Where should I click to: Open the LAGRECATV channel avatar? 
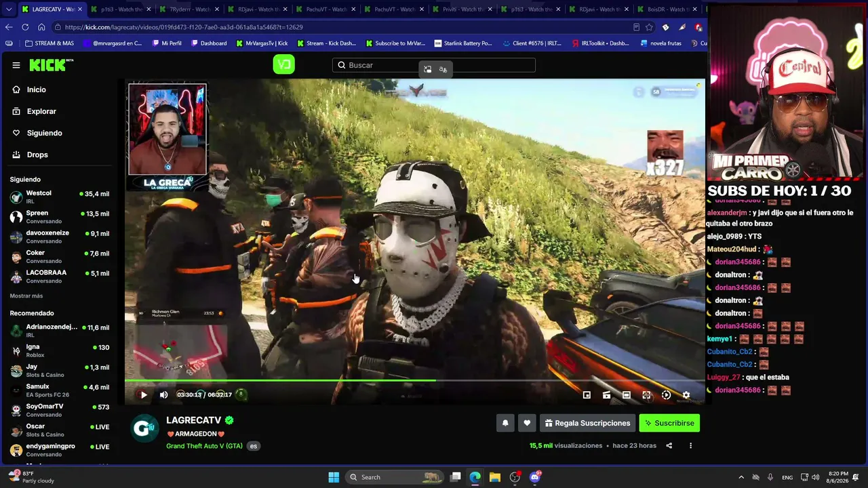point(144,428)
